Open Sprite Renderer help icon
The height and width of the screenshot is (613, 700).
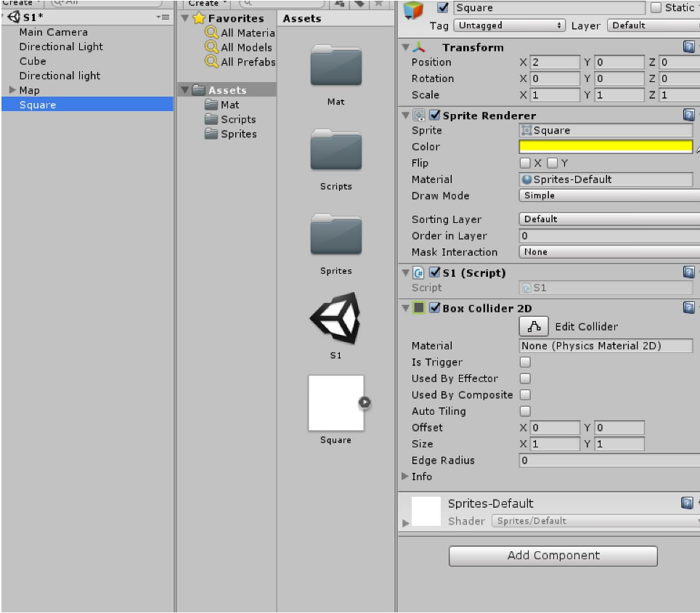click(689, 115)
